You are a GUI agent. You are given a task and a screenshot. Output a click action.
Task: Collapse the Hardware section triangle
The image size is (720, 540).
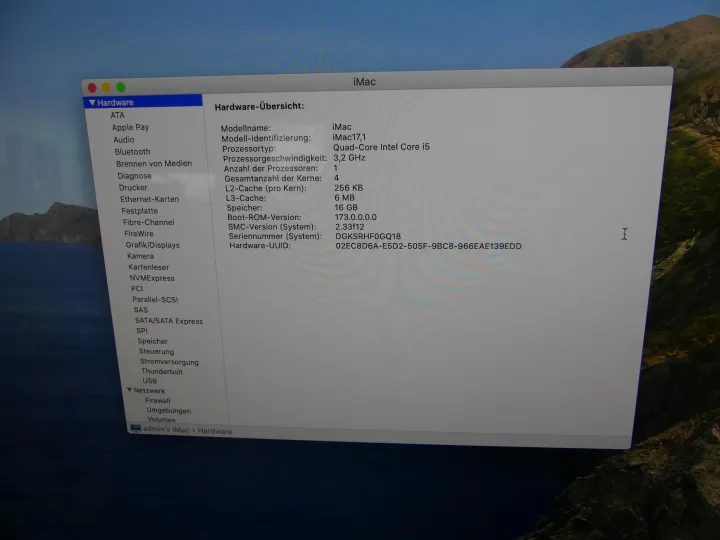pos(92,103)
